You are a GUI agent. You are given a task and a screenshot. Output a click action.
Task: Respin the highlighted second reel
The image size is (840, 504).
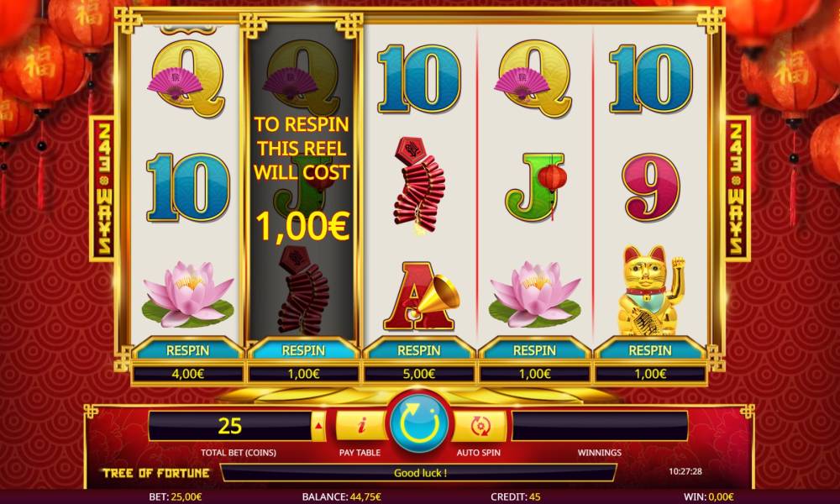[303, 350]
